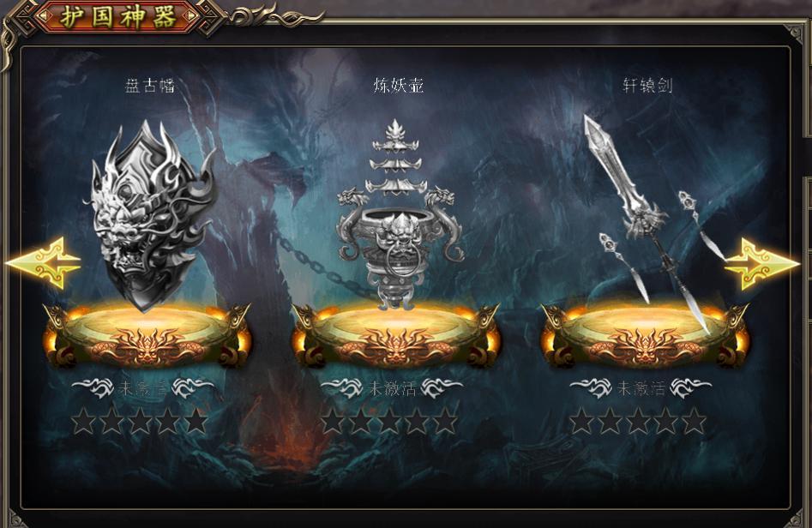Click 未激活 status under 炼妖壶

[x=392, y=388]
